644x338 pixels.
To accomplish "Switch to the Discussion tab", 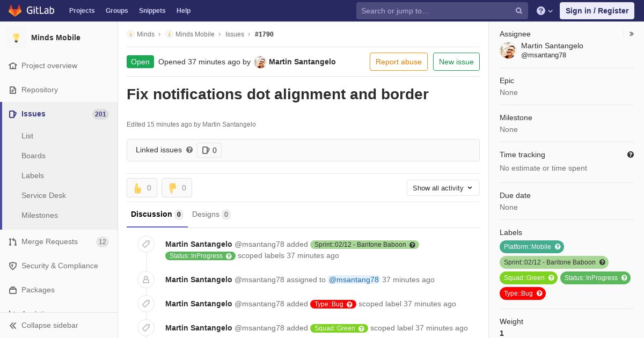I will click(157, 214).
